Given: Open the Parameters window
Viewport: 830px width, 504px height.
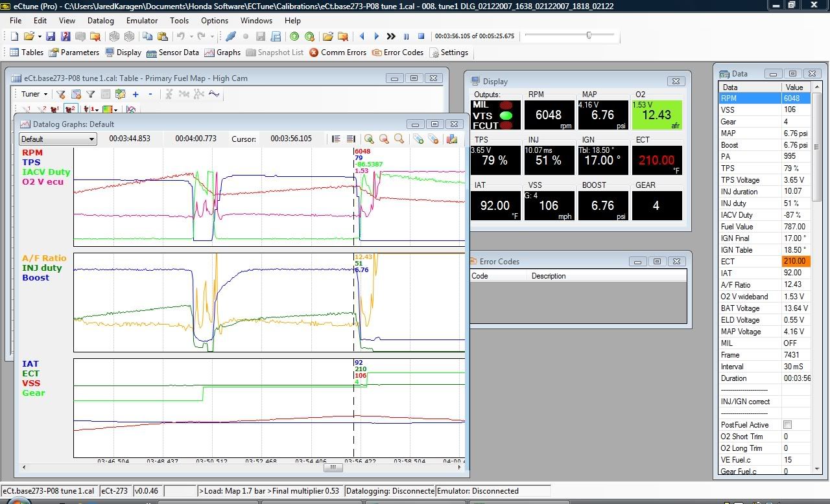Looking at the screenshot, I should click(74, 52).
